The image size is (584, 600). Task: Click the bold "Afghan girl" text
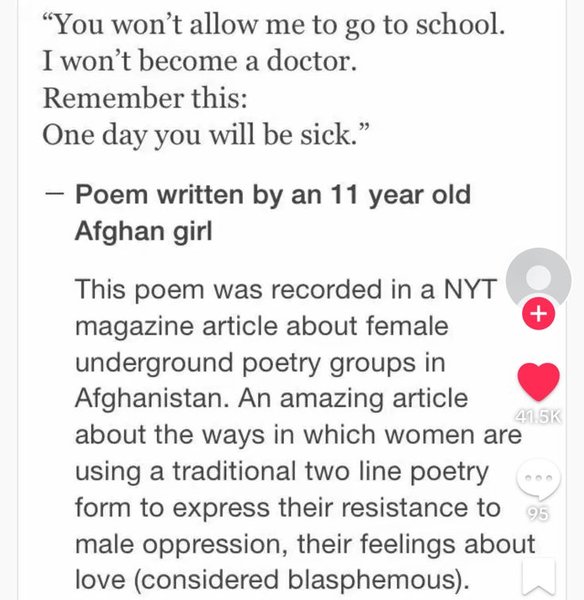coord(144,232)
